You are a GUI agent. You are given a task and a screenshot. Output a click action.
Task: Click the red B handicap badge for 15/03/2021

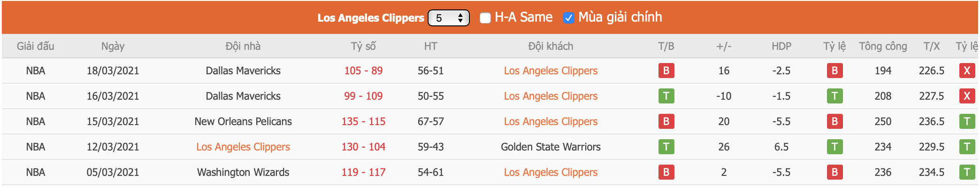point(835,121)
